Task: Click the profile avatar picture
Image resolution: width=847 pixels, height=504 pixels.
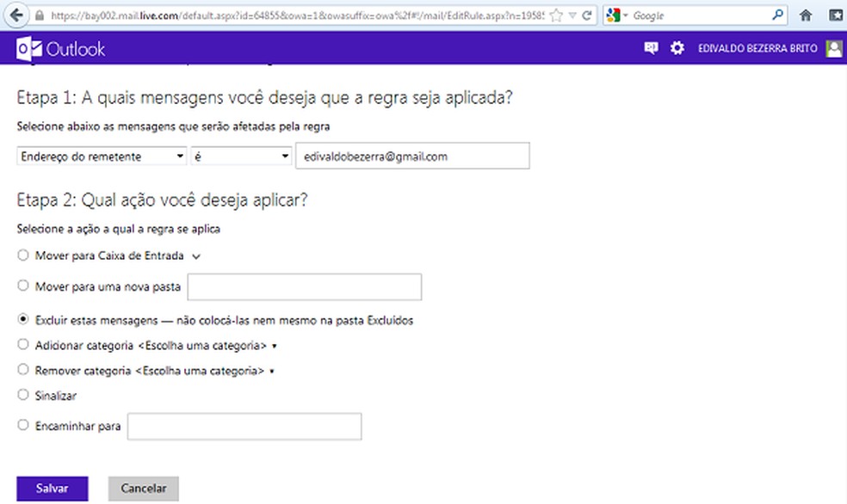Action: tap(834, 48)
